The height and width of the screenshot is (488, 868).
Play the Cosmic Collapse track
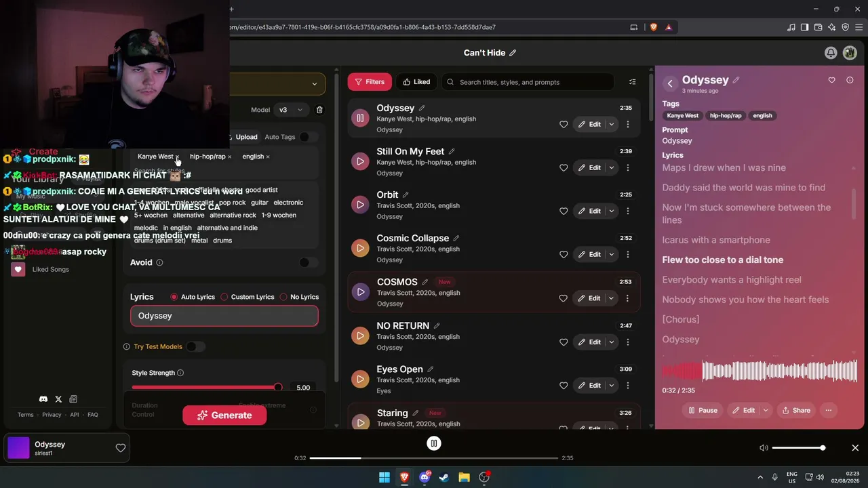tap(360, 248)
